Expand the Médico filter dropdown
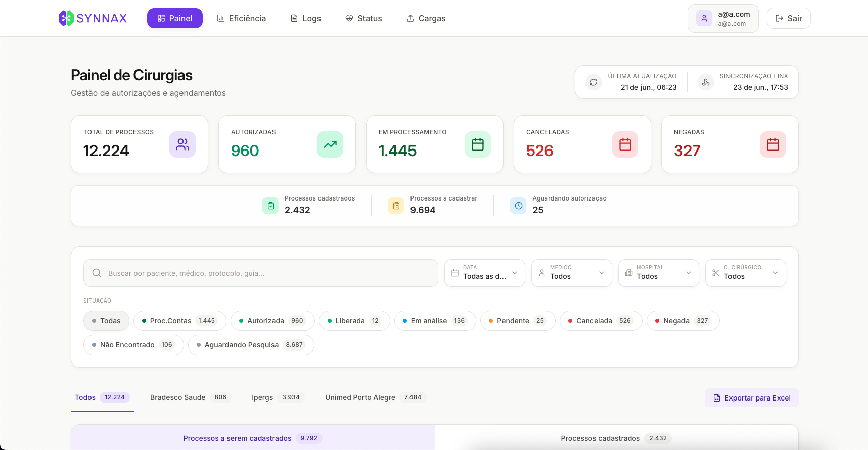Screen dimensions: 868x450 572,273
